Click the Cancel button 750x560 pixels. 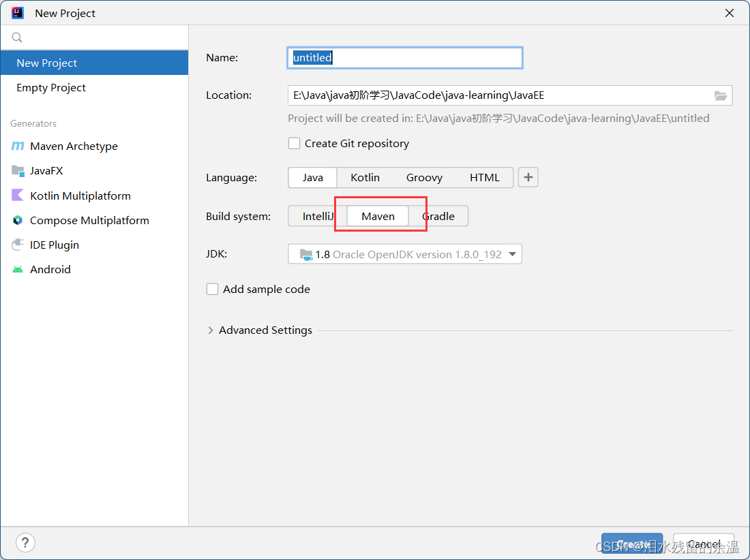click(704, 544)
